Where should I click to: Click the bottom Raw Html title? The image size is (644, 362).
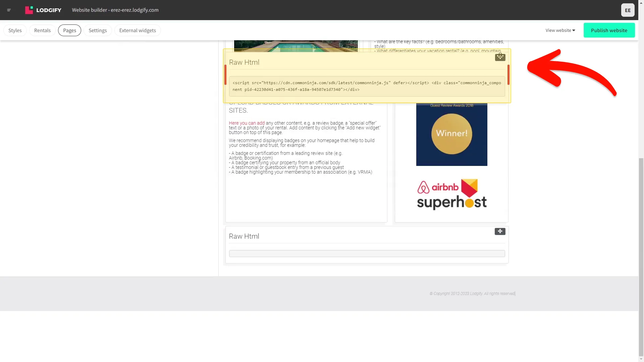pos(244,236)
